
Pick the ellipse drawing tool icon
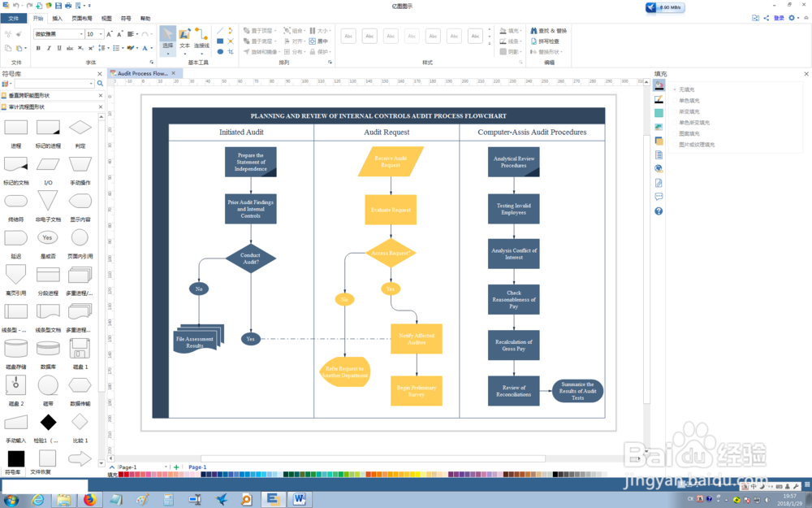[220, 51]
